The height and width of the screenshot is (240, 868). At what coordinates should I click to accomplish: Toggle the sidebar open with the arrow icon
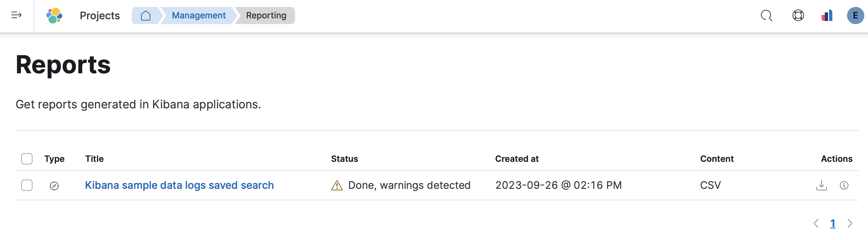(16, 16)
